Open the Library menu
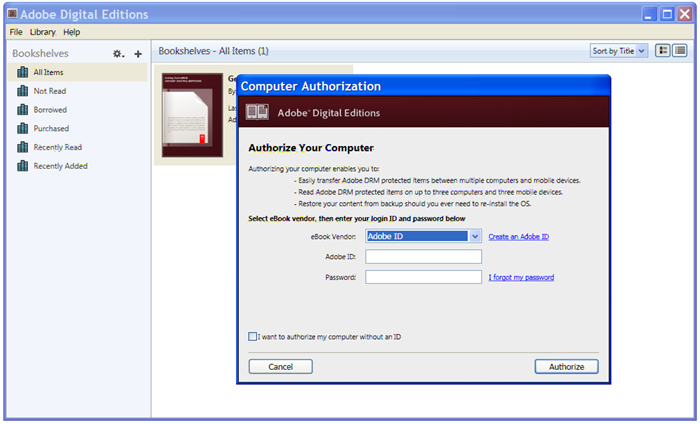Viewport: 700px width, 424px height. 42,32
